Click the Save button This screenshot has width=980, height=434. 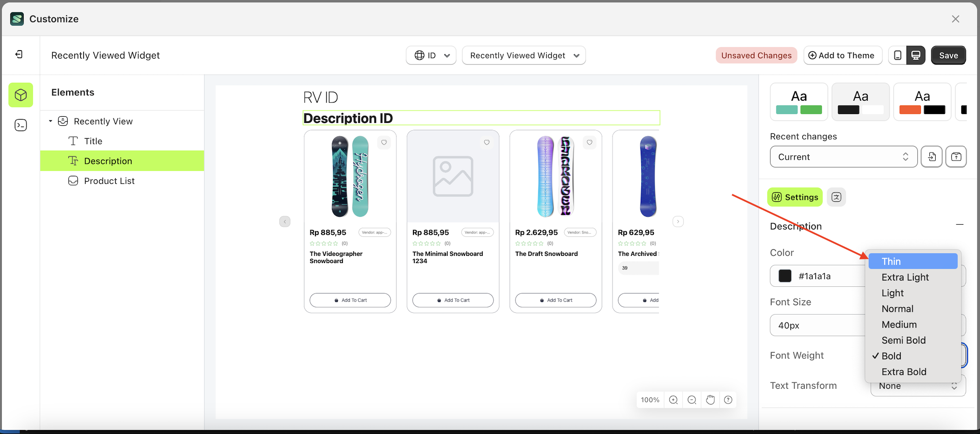coord(948,55)
